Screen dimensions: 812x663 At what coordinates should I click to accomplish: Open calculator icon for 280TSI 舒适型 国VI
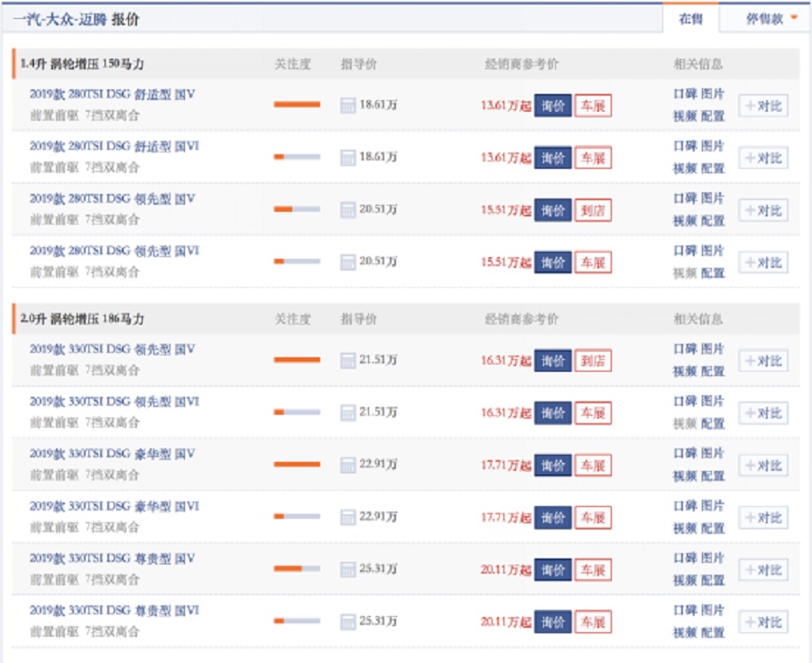tap(348, 157)
